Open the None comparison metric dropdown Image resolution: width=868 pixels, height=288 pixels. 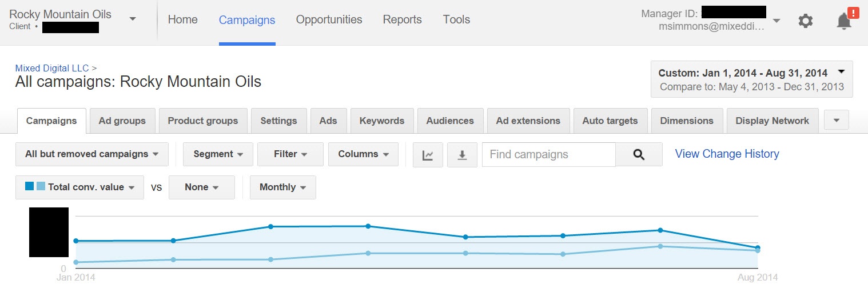coord(202,187)
